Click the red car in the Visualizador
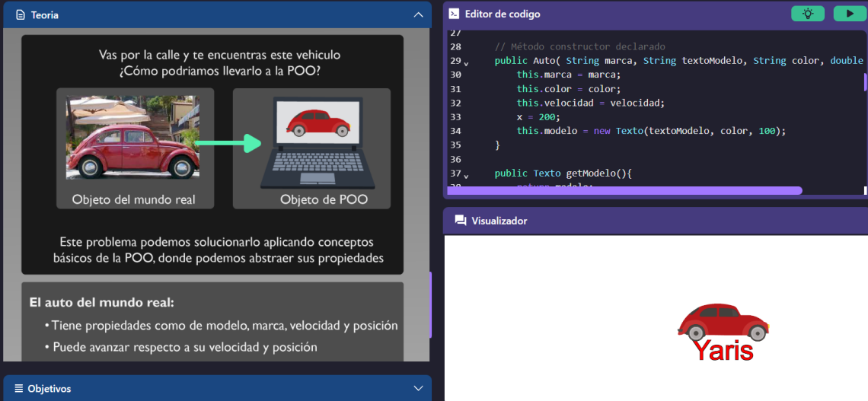This screenshot has height=401, width=868. pyautogui.click(x=722, y=321)
